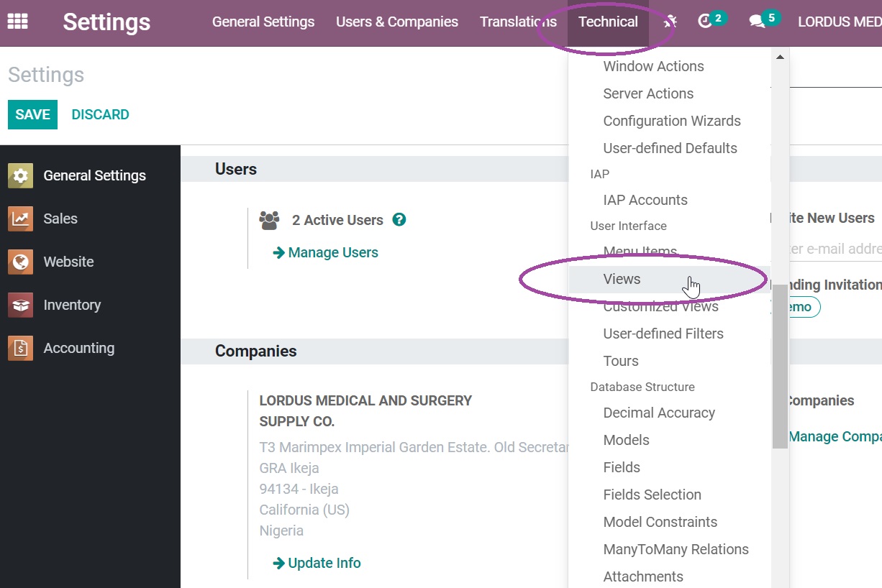
Task: Follow the Update Info link
Action: pyautogui.click(x=317, y=563)
